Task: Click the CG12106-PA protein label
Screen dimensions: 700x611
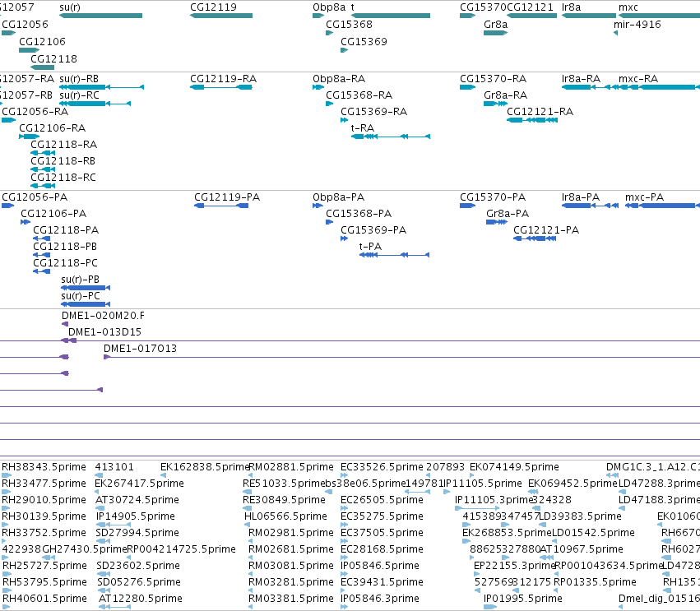Action: 53,214
